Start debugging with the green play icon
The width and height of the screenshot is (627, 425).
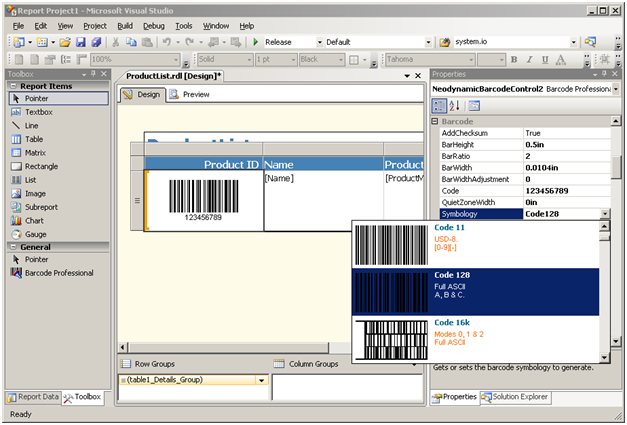[x=256, y=42]
